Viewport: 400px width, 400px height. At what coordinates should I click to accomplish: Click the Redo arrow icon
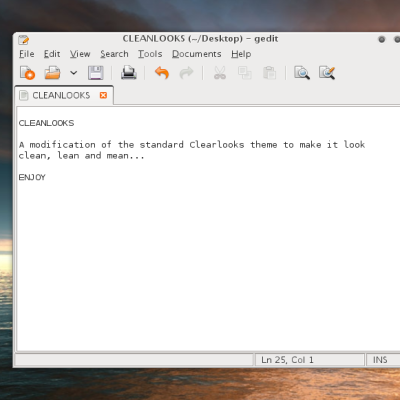click(x=186, y=73)
